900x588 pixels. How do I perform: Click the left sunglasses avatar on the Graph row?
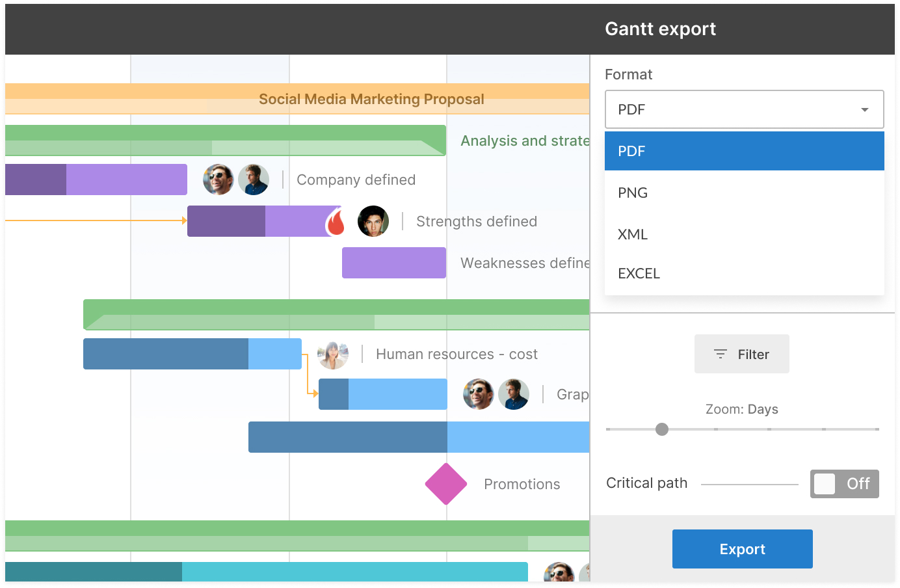point(479,394)
